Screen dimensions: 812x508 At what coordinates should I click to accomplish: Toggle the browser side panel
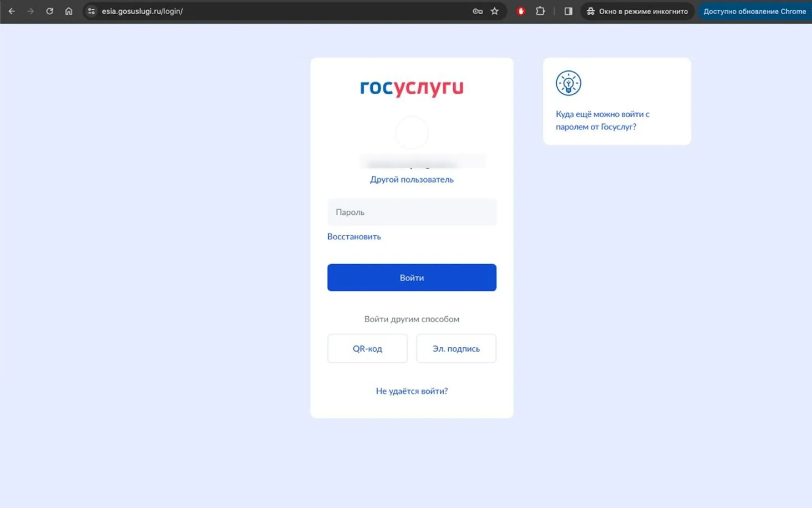[x=568, y=11]
